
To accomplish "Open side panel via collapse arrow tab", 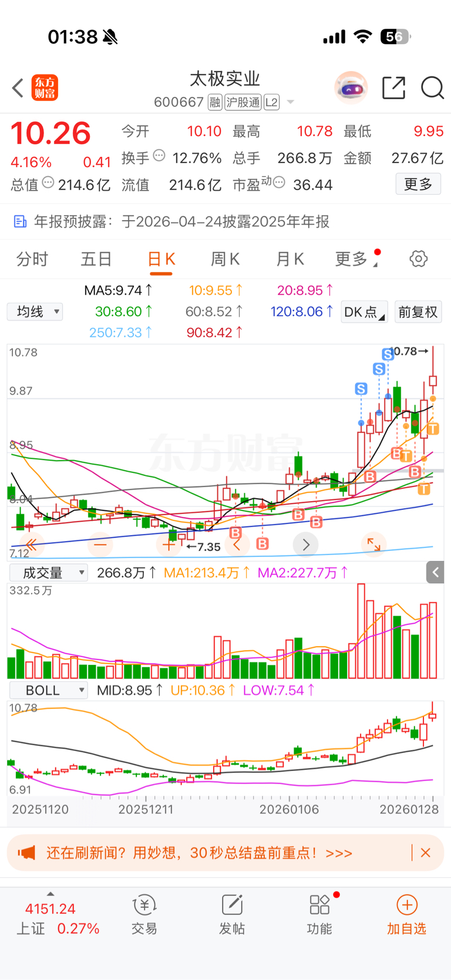I will 435,572.
